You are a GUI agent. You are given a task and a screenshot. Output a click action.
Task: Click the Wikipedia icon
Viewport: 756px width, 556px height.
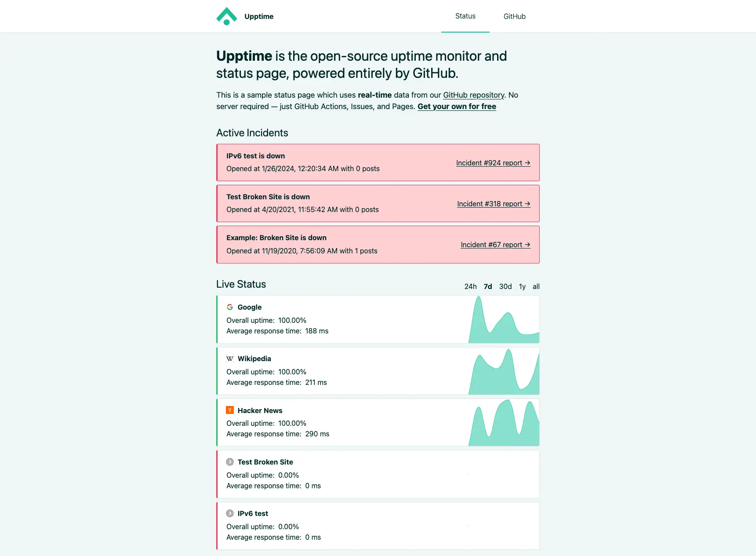230,358
